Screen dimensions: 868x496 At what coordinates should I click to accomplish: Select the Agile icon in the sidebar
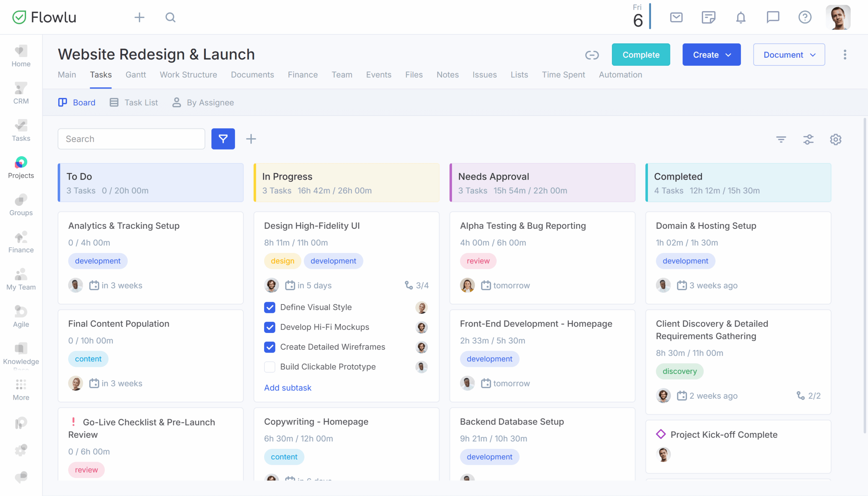(x=21, y=313)
